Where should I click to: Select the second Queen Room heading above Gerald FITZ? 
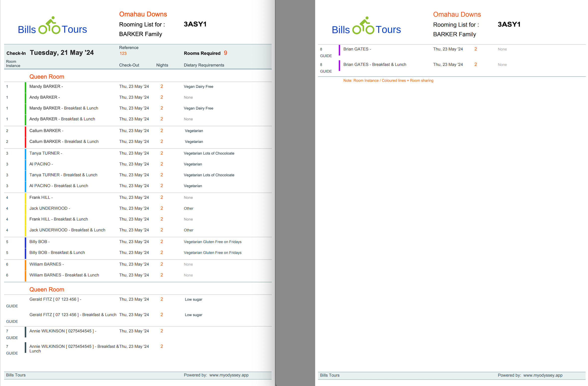pyautogui.click(x=47, y=289)
